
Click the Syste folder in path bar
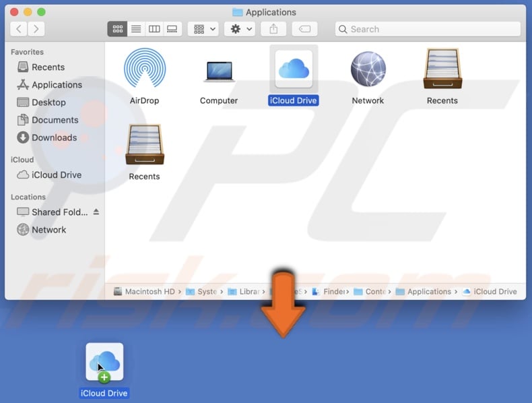point(201,292)
